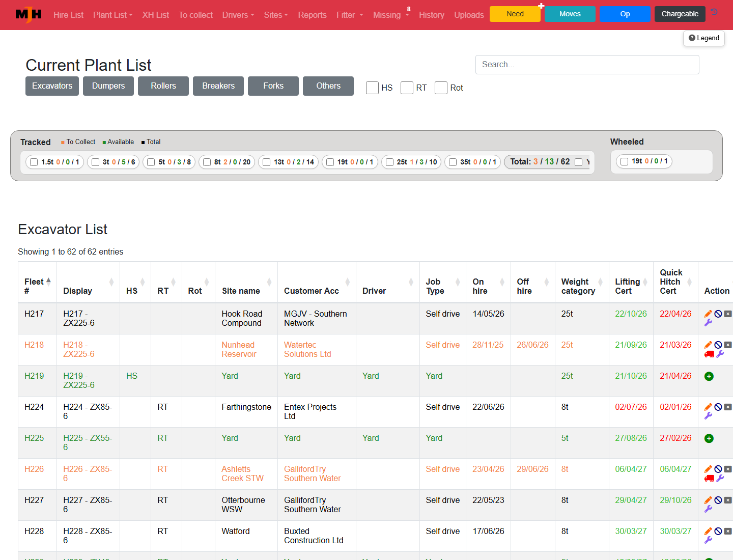Click the grey X icon for H226
Screen dimensions: 733x560
coord(728,469)
